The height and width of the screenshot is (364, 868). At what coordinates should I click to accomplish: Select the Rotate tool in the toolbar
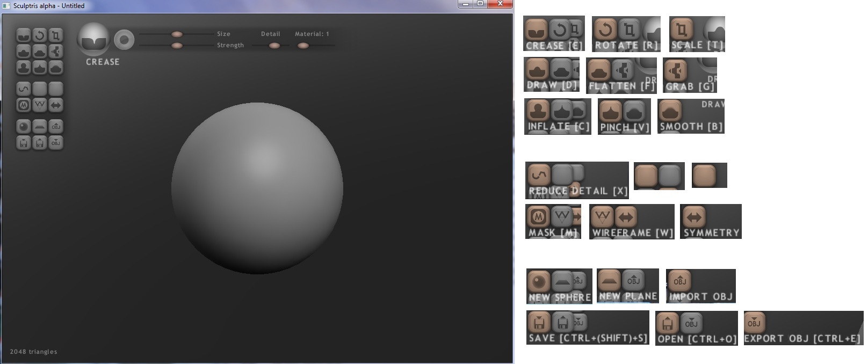tap(40, 35)
